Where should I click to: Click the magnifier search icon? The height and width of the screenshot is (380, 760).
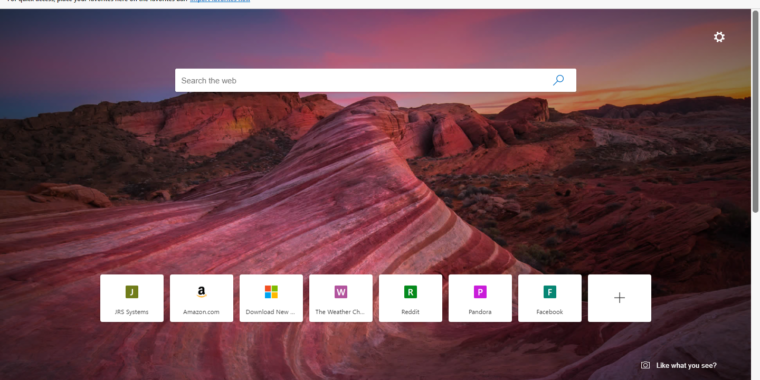click(558, 80)
